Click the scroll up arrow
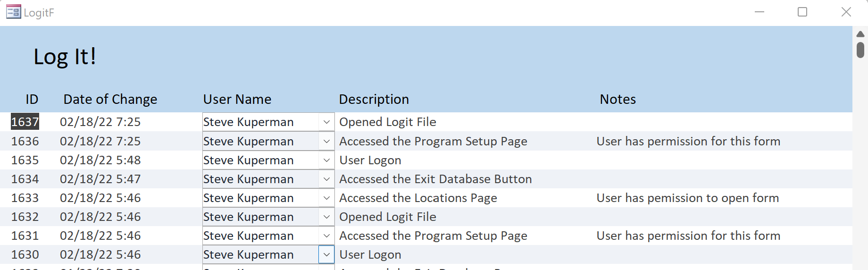 point(860,34)
